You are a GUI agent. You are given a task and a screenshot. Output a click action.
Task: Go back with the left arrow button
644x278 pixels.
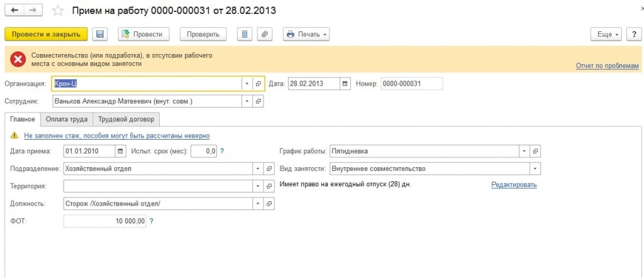(15, 11)
